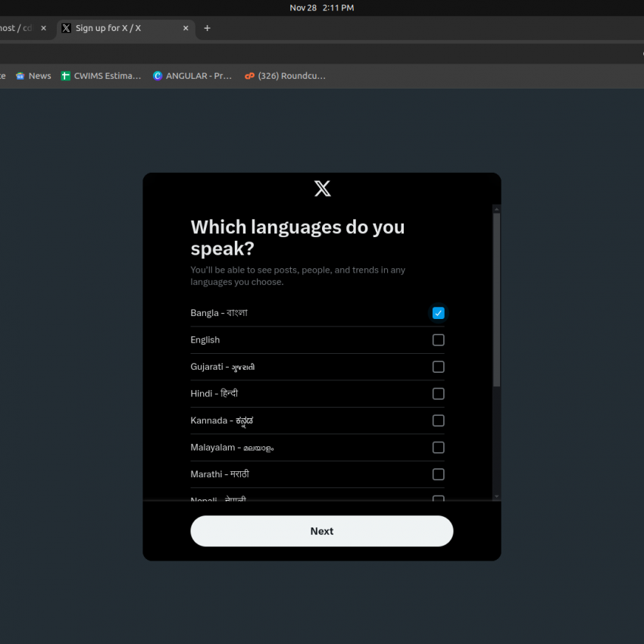
Task: Open the clock showing Nov 28 2:11 PM
Action: (x=321, y=8)
